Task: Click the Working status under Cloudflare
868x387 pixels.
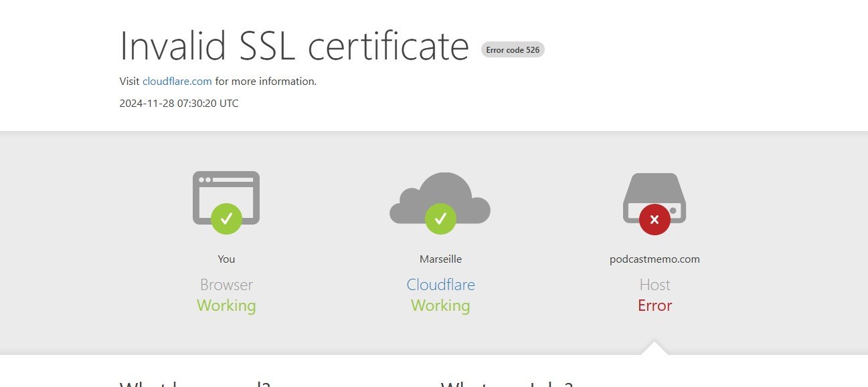Action: (440, 305)
